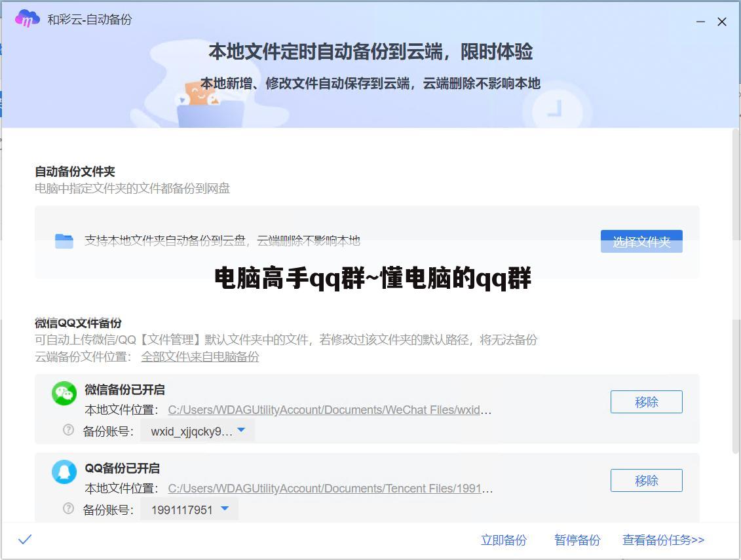Click the QQ备份已开启 label
The image size is (741, 560).
tap(122, 468)
